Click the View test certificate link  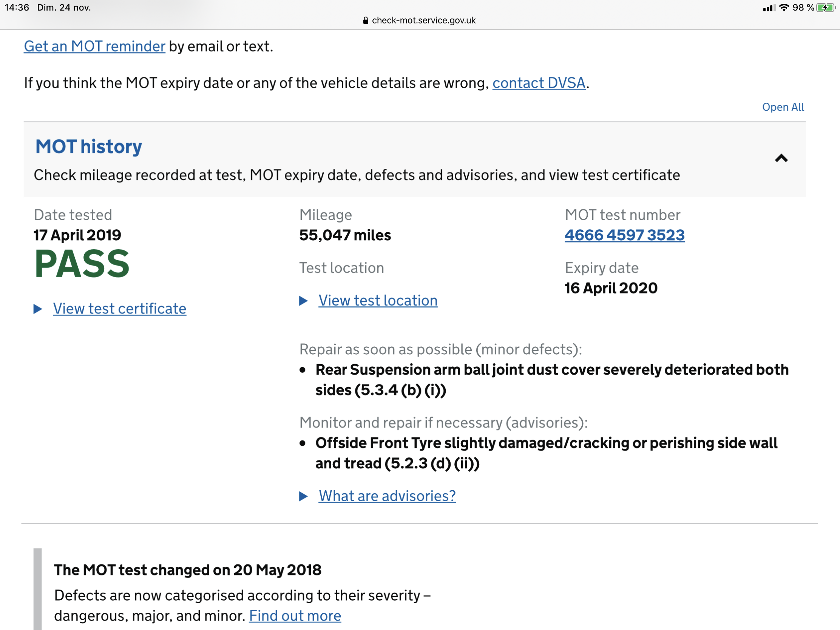120,309
